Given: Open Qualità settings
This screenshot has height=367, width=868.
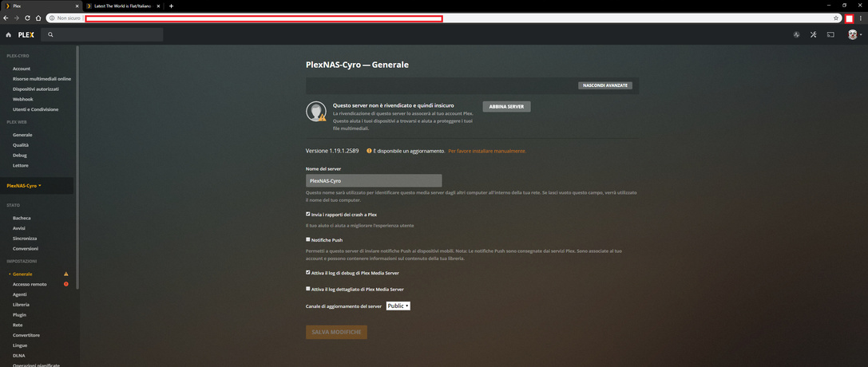Looking at the screenshot, I should coord(21,145).
